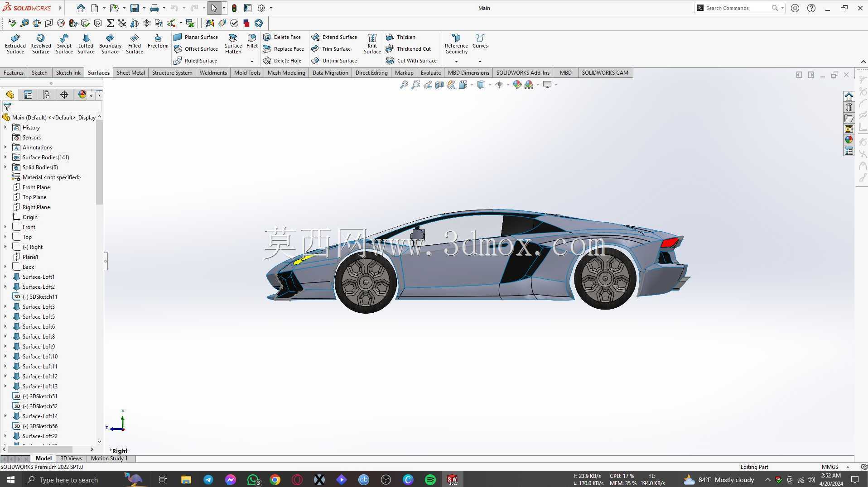Image resolution: width=868 pixels, height=487 pixels.
Task: Click the surface Fillet tool
Action: pos(252,41)
